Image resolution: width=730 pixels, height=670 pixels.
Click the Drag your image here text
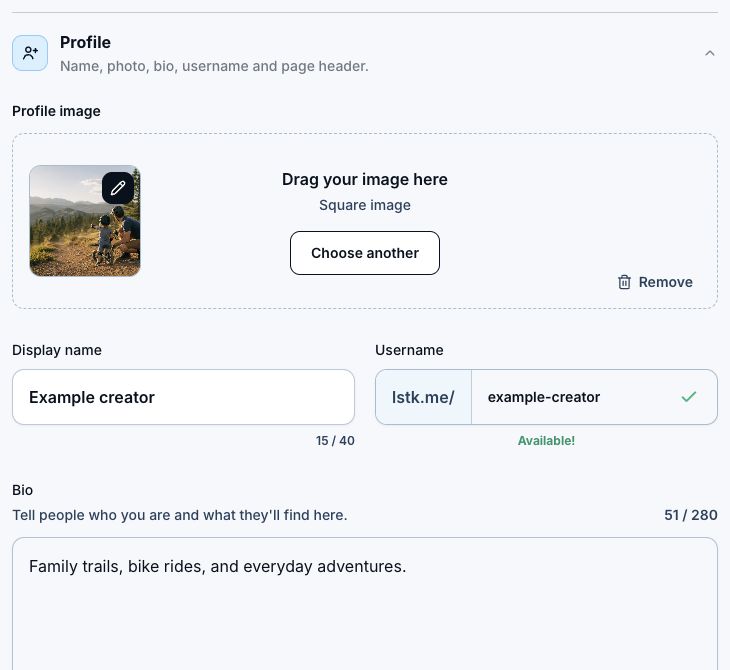tap(365, 179)
